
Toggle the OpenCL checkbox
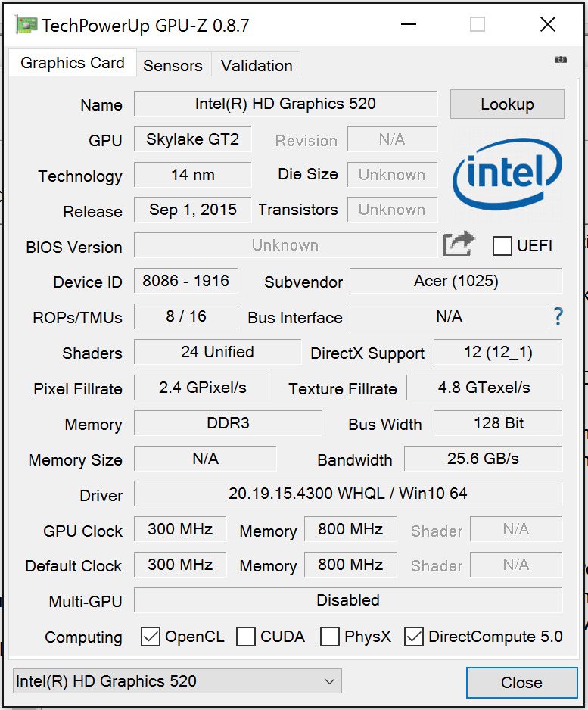pos(151,637)
